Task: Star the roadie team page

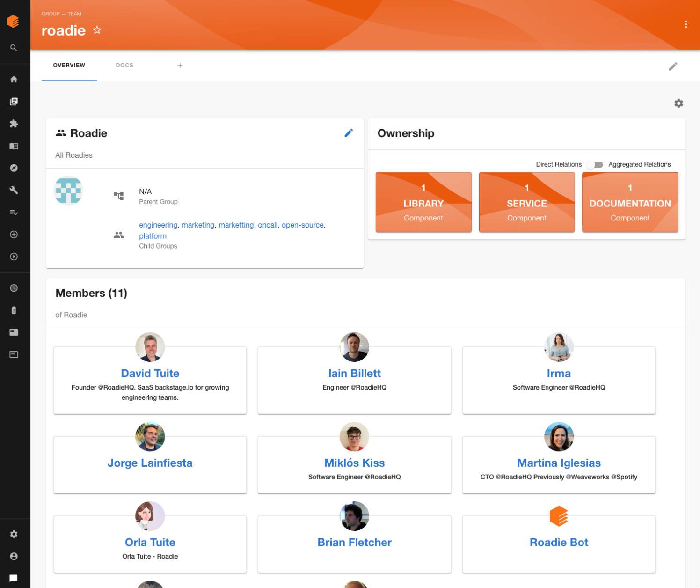Action: click(x=97, y=30)
